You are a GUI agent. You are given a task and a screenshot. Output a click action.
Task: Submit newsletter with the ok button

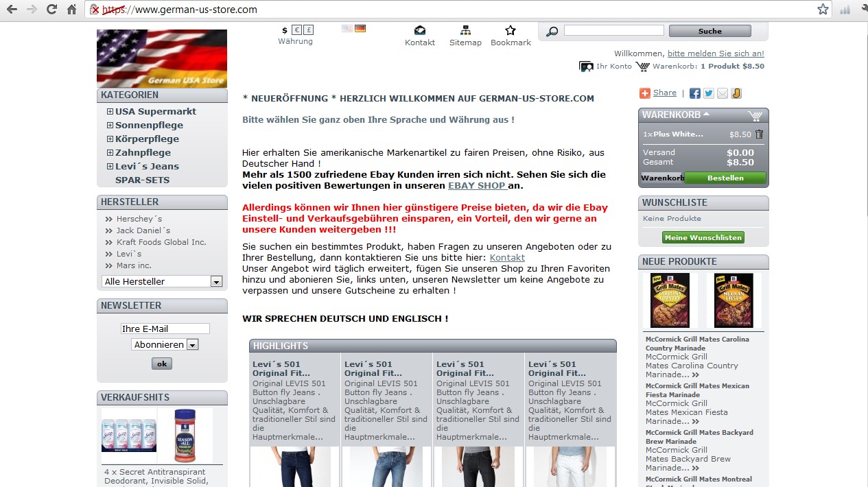pos(162,364)
